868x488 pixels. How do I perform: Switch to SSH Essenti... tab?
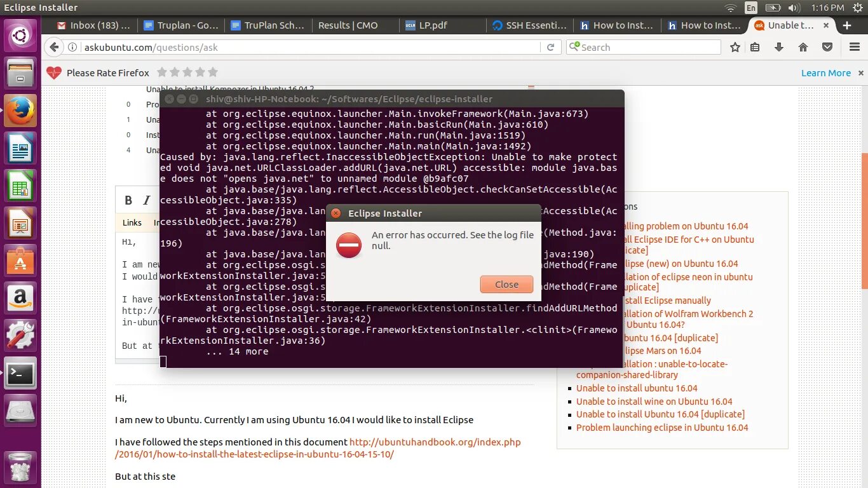[x=530, y=25]
